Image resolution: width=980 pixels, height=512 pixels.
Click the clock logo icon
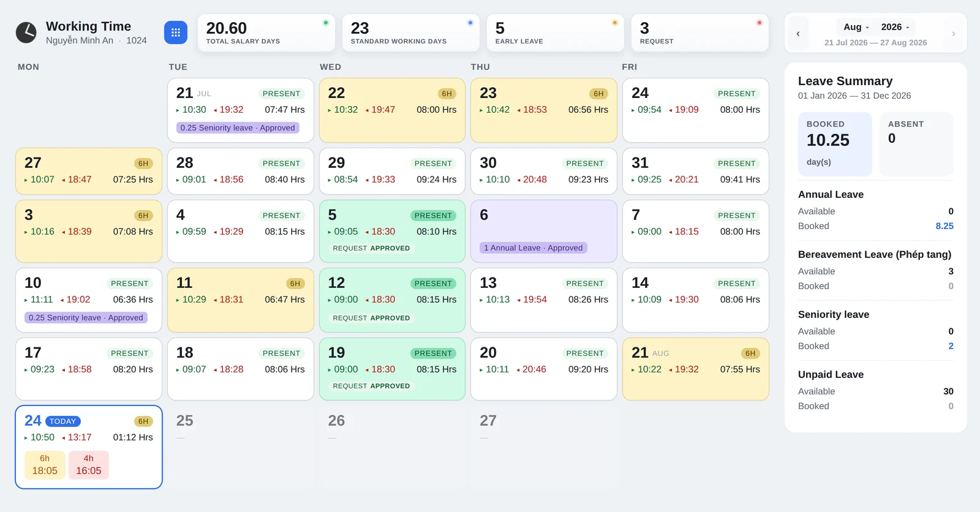(x=26, y=32)
